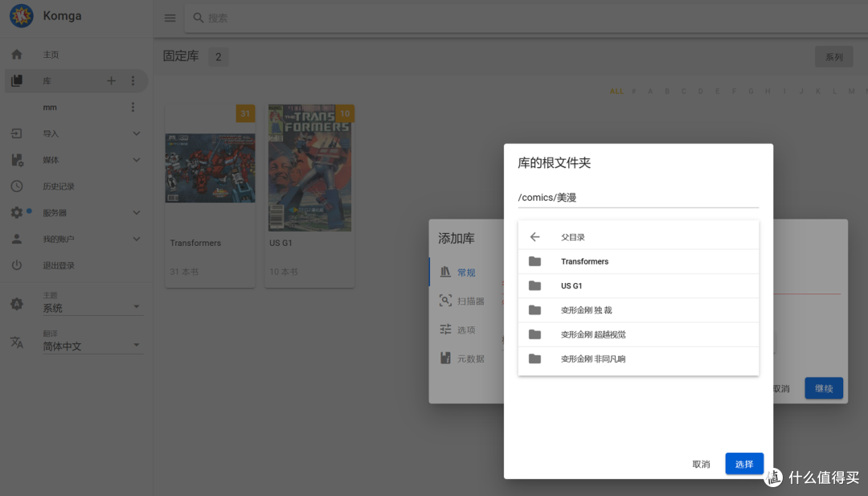Click the search magnifier icon
Screen dimensions: 868x496
pos(199,18)
